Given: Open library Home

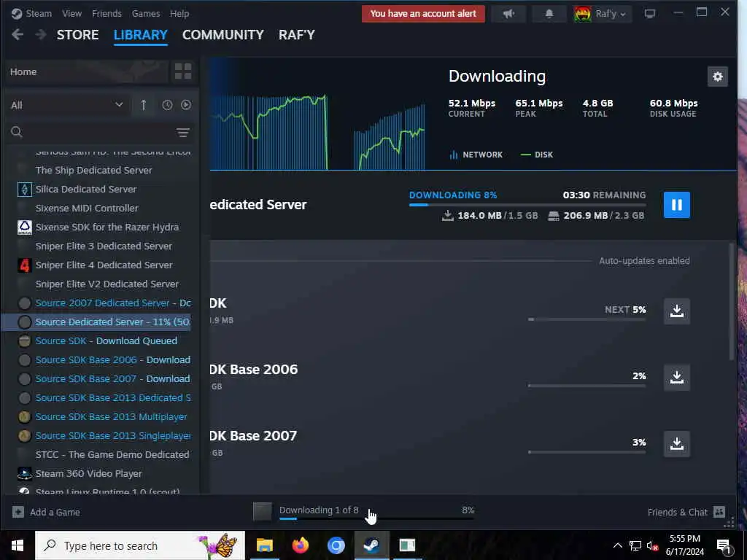Looking at the screenshot, I should [x=88, y=72].
